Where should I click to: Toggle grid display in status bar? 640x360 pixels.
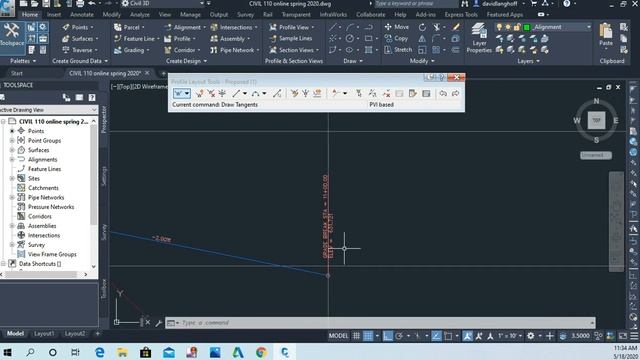point(356,336)
